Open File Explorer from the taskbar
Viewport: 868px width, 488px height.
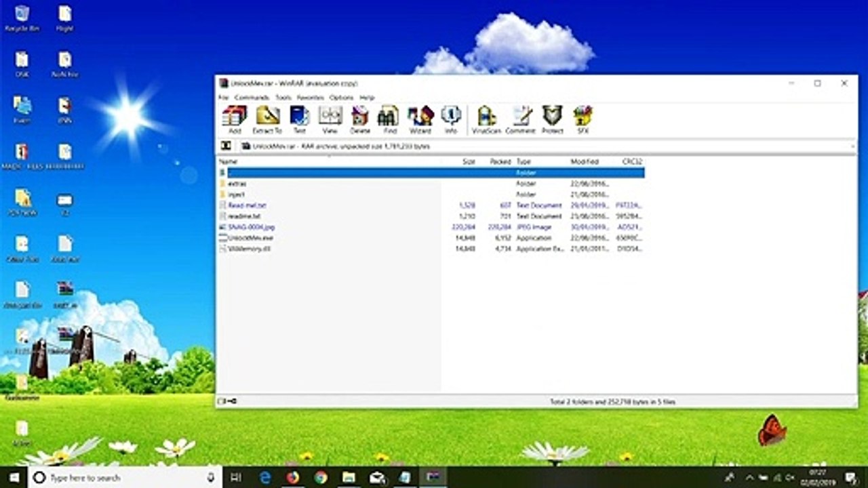(349, 477)
